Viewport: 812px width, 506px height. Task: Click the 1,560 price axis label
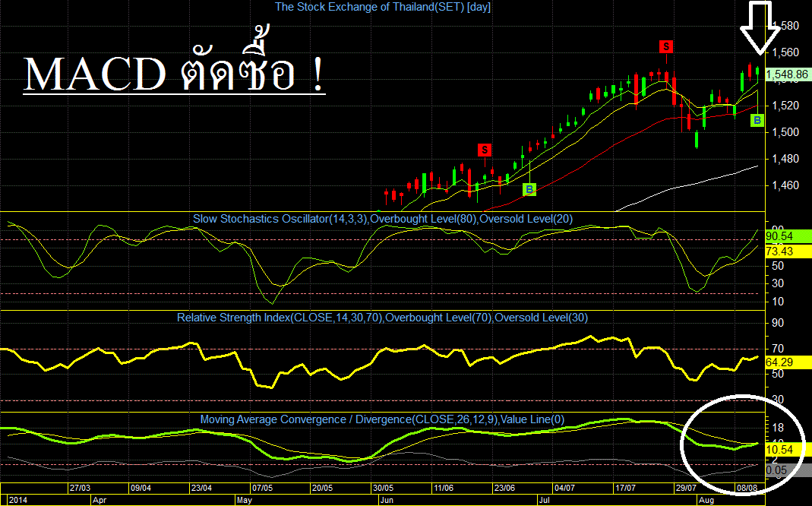pos(785,52)
